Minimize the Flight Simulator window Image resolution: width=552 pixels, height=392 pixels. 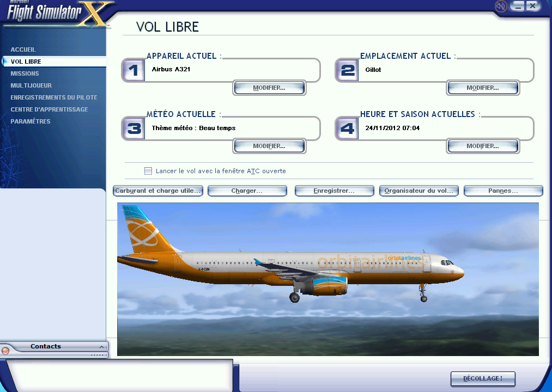pos(518,6)
